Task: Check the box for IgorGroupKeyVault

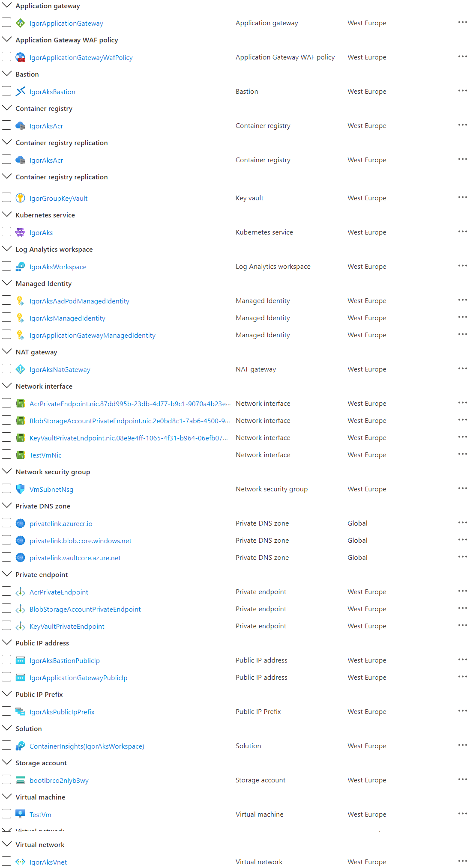Action: [x=6, y=197]
